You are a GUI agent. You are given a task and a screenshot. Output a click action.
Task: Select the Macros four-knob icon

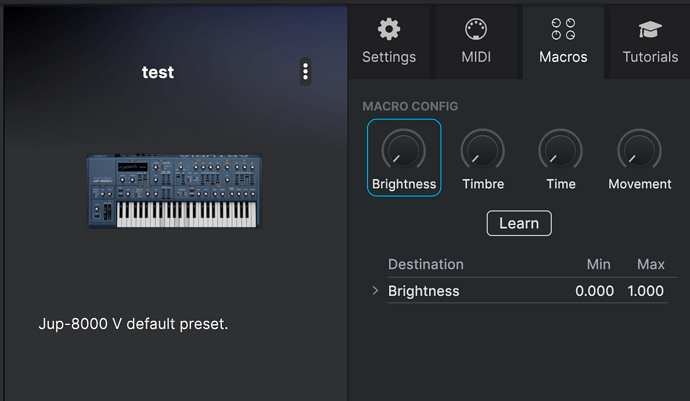click(x=563, y=29)
